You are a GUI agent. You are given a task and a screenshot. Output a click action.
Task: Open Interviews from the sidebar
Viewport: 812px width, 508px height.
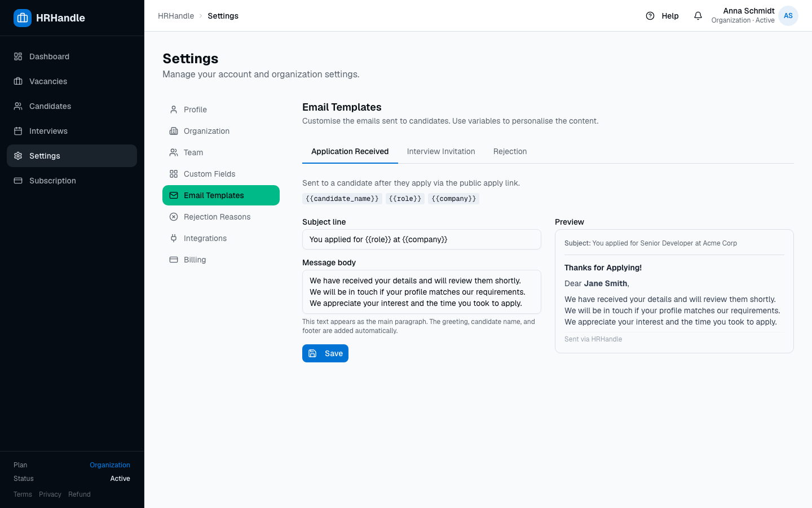[72, 131]
